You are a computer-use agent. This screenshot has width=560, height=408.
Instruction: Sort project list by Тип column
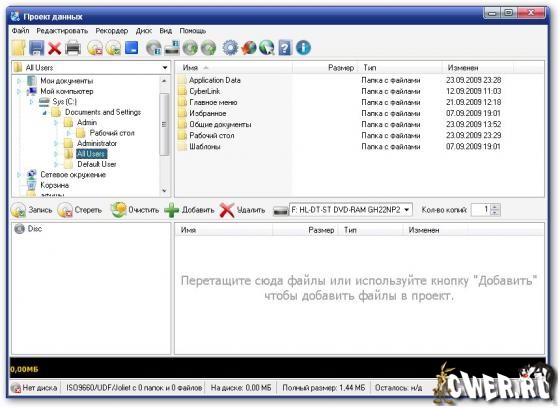point(372,230)
